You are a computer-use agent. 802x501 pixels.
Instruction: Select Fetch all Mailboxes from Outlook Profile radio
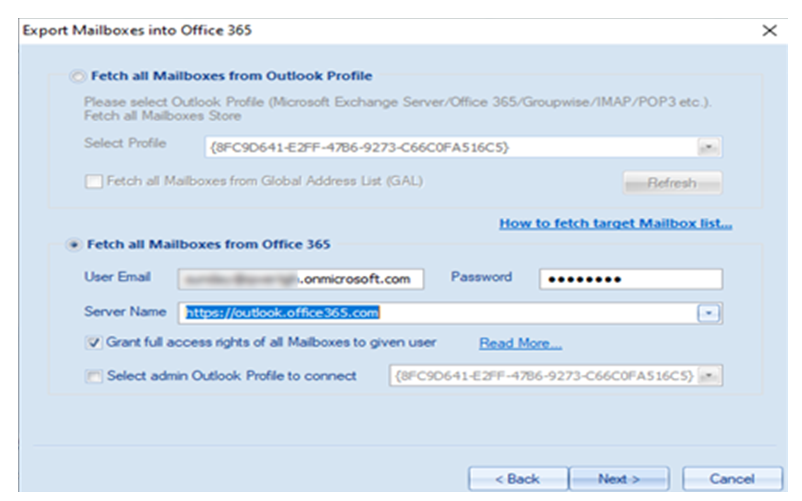pos(78,77)
